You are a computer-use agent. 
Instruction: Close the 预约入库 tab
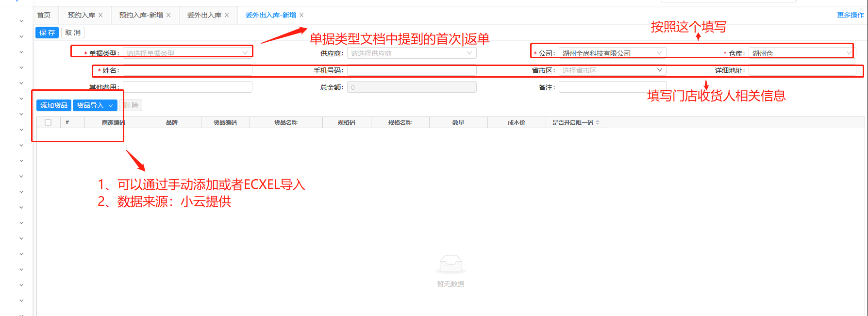click(x=100, y=15)
